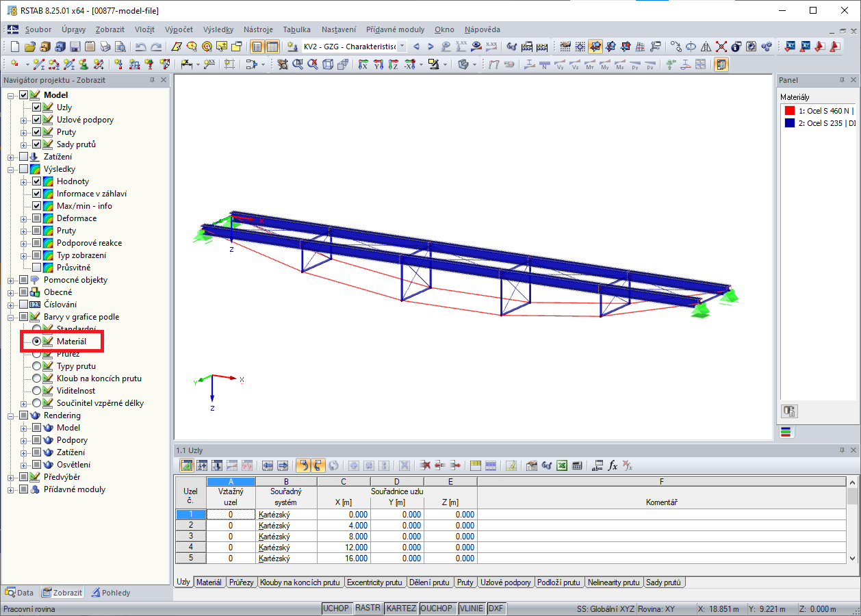Screen dimensions: 861x616
Task: Expand the Předvýběr tree node
Action: point(11,477)
